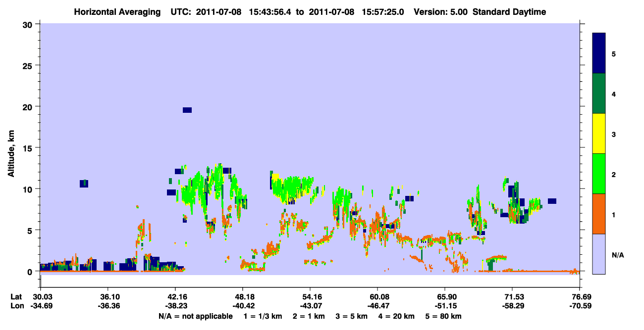Click legend text '2 = 1 km'
Image resolution: width=644 pixels, height=330 pixels.
309,316
